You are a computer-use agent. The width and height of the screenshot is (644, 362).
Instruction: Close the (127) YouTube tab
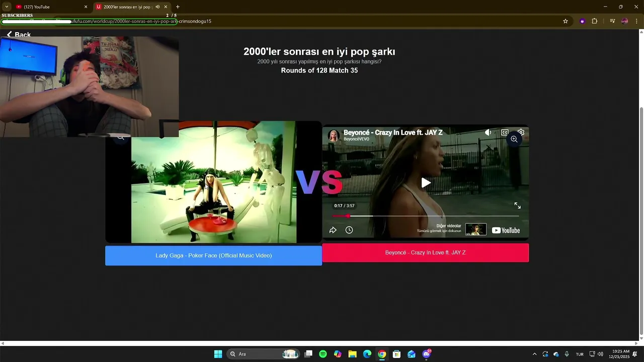pyautogui.click(x=86, y=7)
